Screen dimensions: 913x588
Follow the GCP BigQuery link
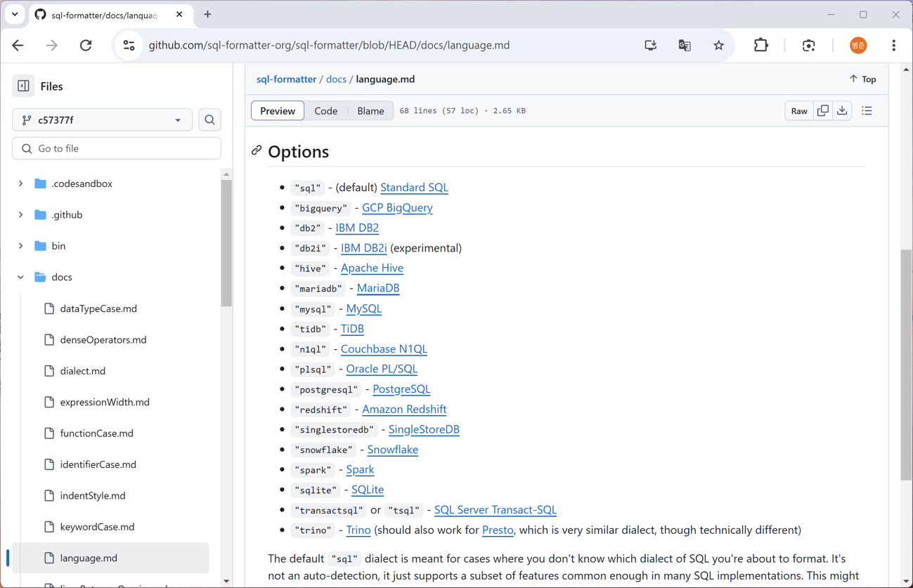tap(397, 208)
